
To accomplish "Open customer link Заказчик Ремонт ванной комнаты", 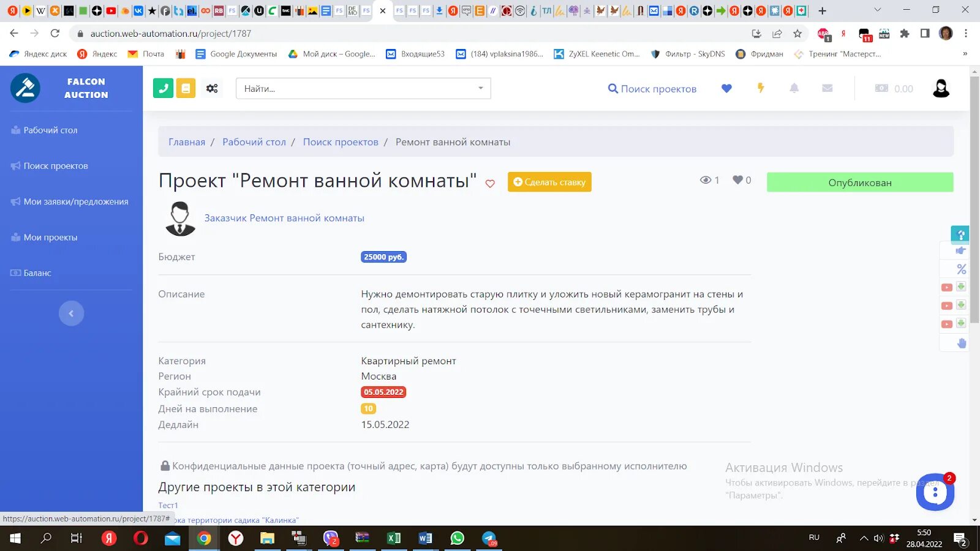I will pyautogui.click(x=284, y=218).
